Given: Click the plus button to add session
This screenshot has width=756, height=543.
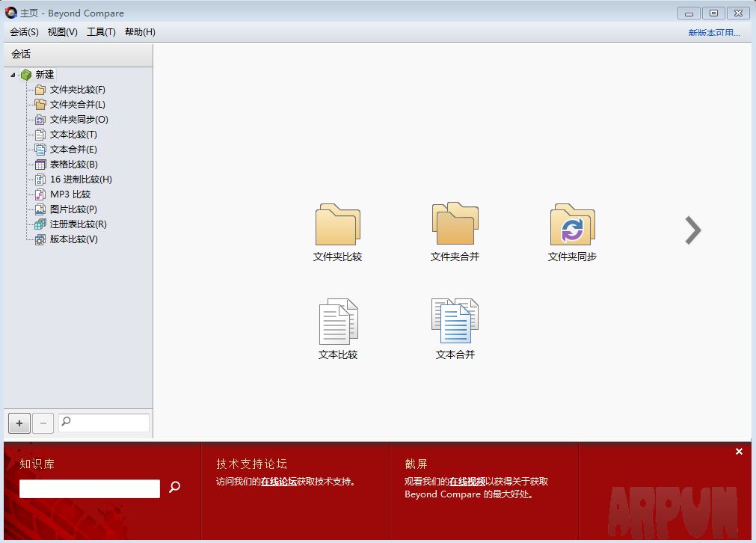Looking at the screenshot, I should (19, 423).
